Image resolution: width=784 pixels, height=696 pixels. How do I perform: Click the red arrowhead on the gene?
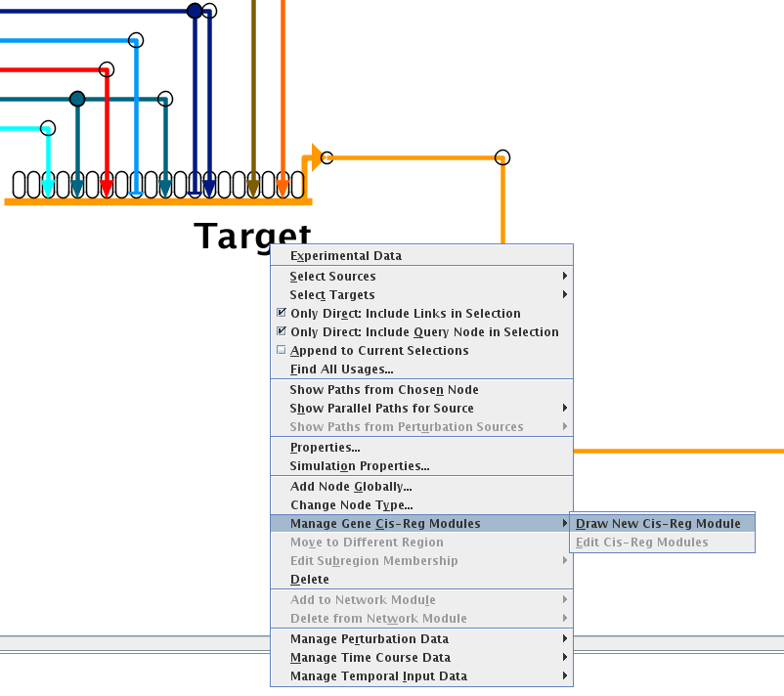click(107, 186)
